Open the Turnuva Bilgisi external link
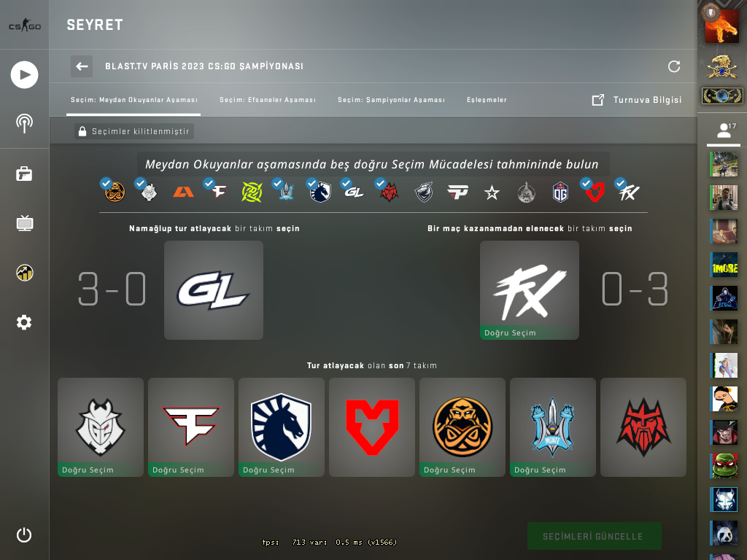The width and height of the screenshot is (747, 560). (637, 100)
